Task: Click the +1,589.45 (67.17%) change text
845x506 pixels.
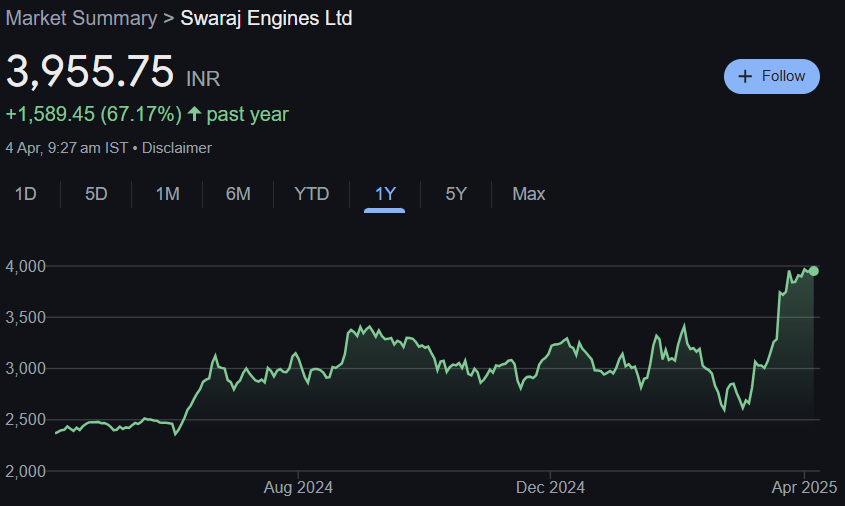Action: point(93,114)
